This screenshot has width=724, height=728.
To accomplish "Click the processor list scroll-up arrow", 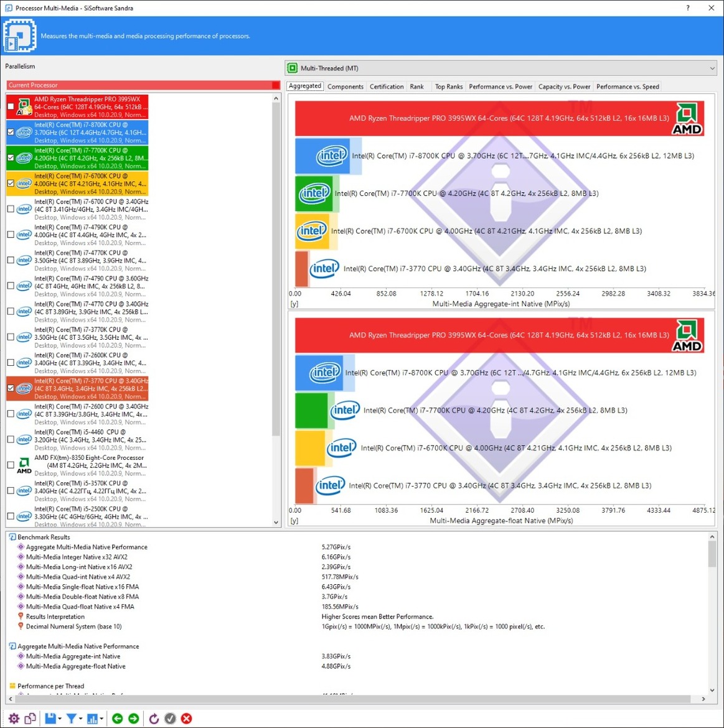I will [276, 98].
